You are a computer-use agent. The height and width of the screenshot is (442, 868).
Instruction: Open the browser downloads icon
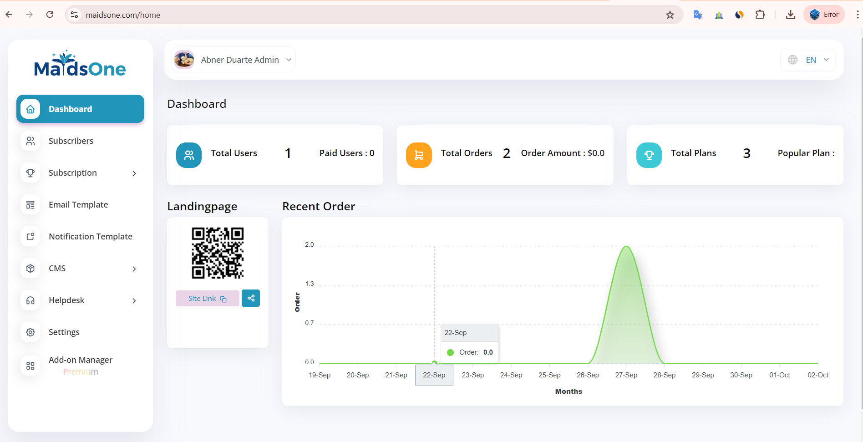[x=791, y=15]
